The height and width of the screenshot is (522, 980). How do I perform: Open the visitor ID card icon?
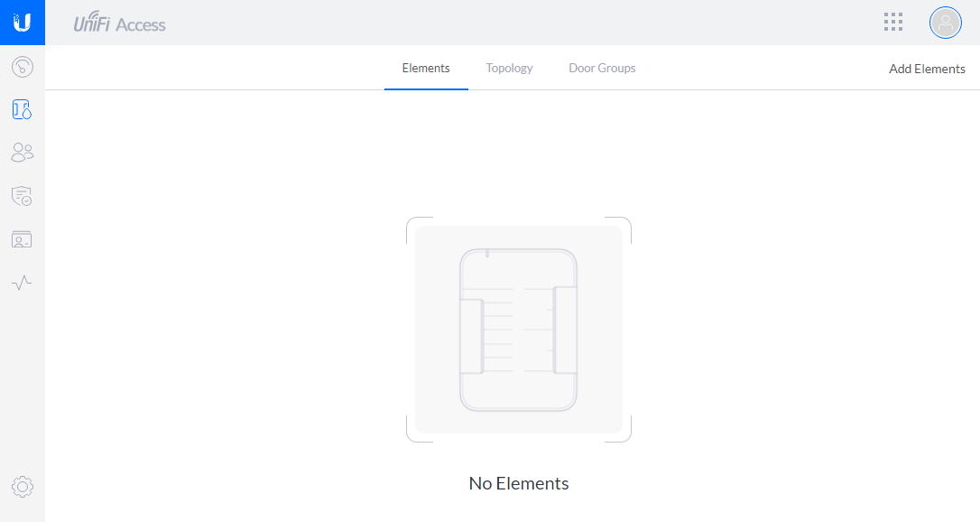[x=23, y=239]
